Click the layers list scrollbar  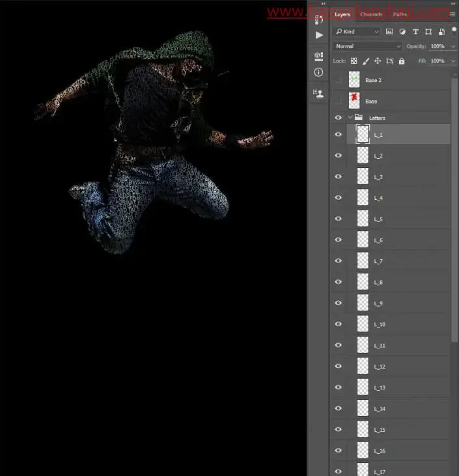tap(454, 210)
